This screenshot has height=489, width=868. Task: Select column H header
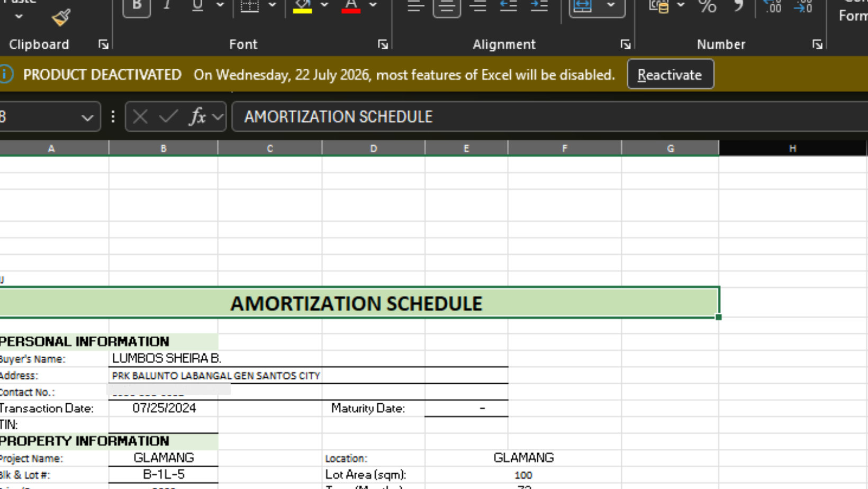(792, 148)
